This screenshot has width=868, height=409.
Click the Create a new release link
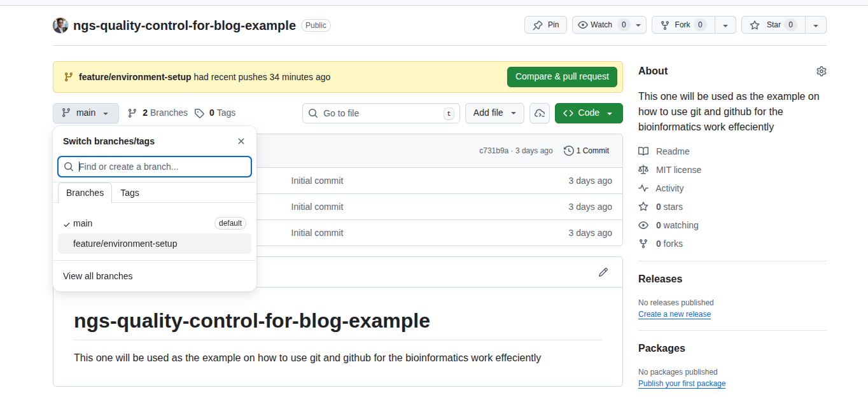click(x=675, y=314)
